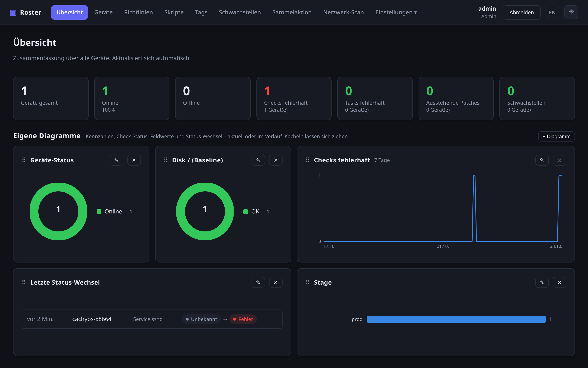Remove the Stage chart
The image size is (588, 368).
pyautogui.click(x=559, y=282)
